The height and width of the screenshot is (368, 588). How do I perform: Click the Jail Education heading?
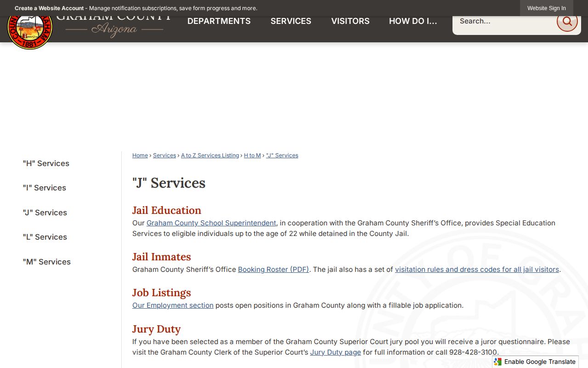coord(167,210)
